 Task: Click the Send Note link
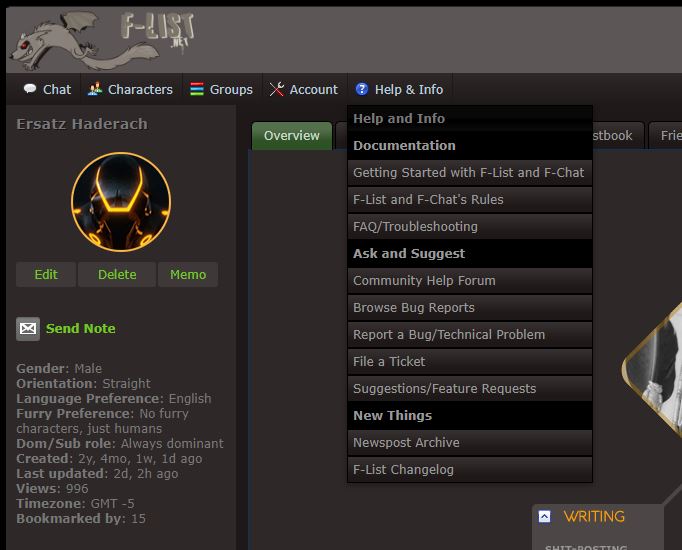[x=80, y=329]
